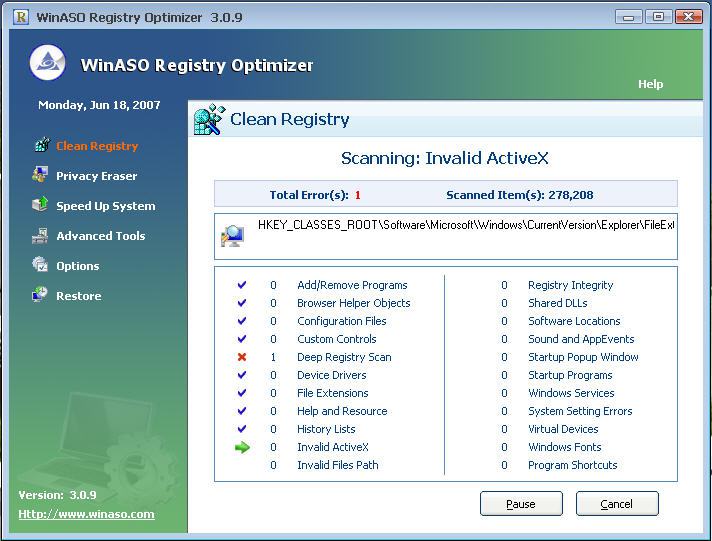Click the red X beside Deep Registry Scan
Viewport: 712px width, 541px height.
[242, 357]
